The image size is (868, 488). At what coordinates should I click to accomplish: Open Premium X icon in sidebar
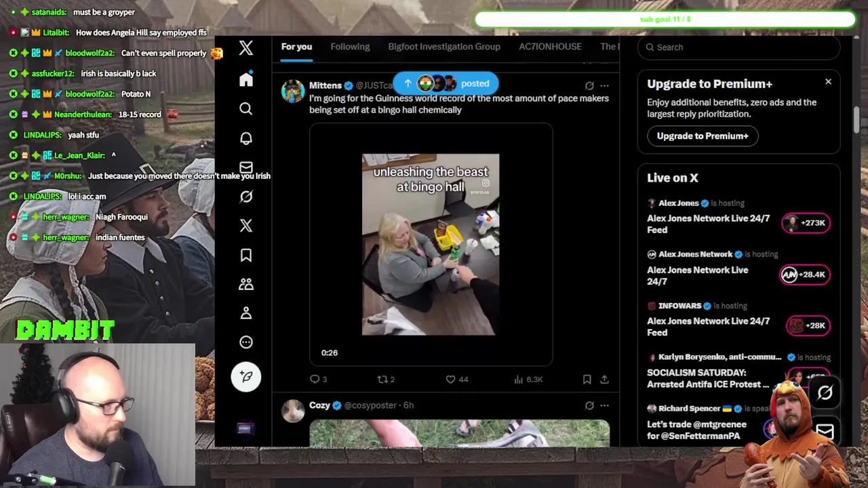point(246,226)
